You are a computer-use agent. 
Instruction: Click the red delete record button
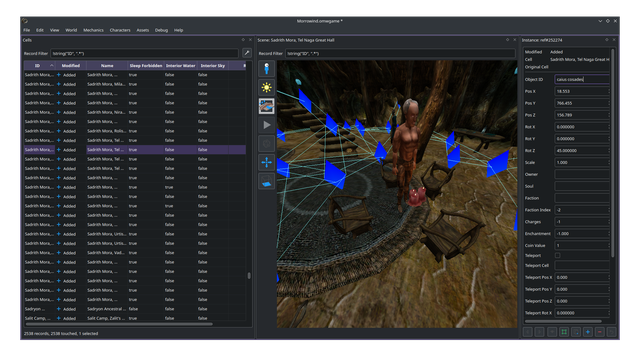600,332
